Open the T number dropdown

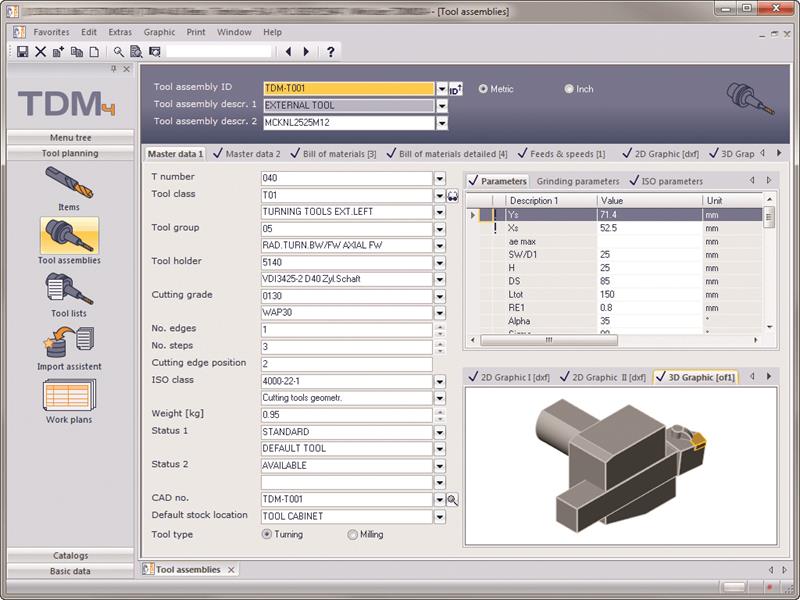(x=440, y=178)
